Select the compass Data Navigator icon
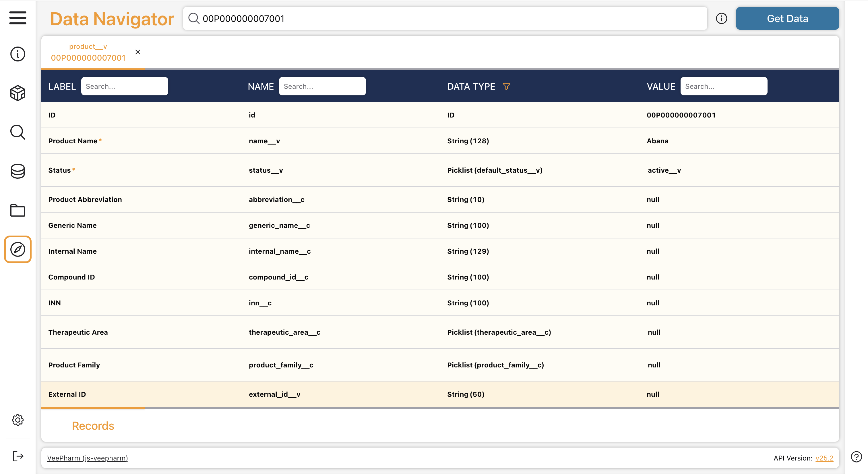Viewport: 868px width, 474px height. click(x=18, y=249)
